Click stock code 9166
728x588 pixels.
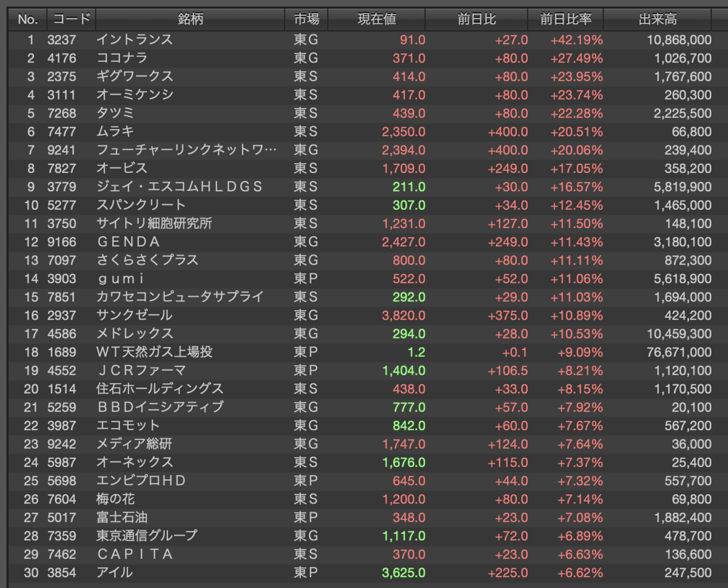62,242
